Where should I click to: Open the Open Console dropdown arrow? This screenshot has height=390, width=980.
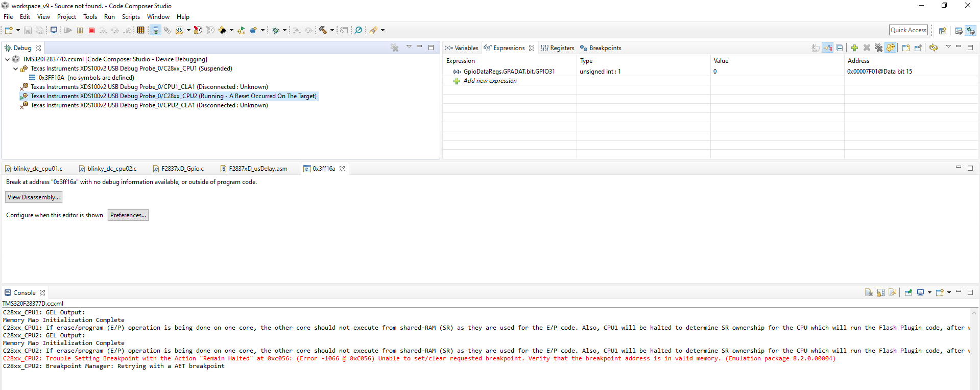coord(949,293)
